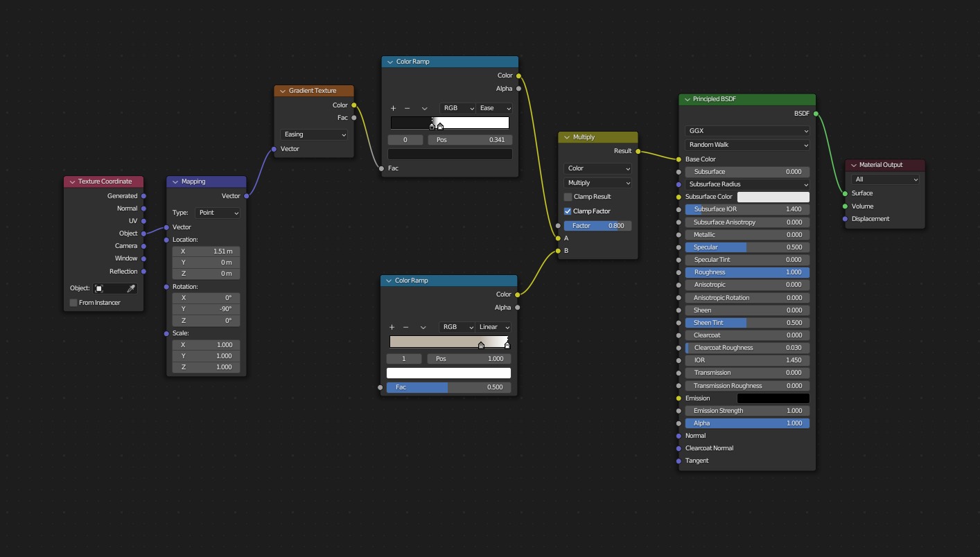Image resolution: width=980 pixels, height=557 pixels.
Task: Enable the From Instancer checkbox
Action: click(73, 303)
